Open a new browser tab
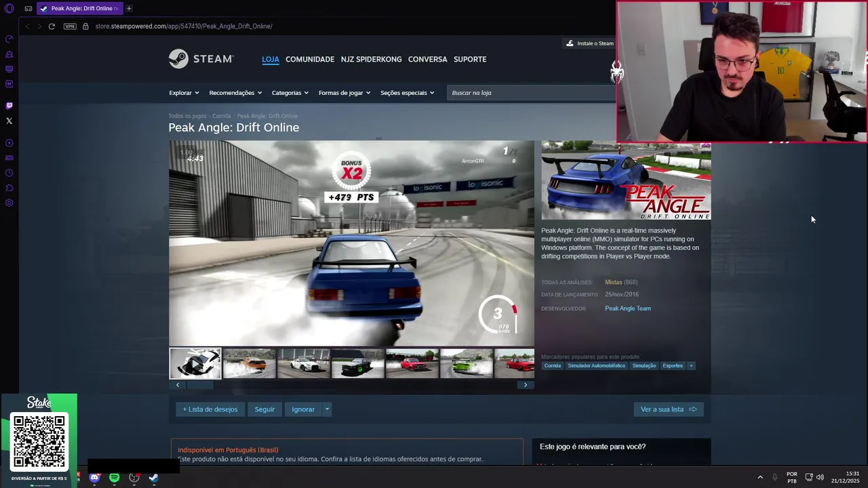Image resolution: width=868 pixels, height=488 pixels. (x=129, y=8)
